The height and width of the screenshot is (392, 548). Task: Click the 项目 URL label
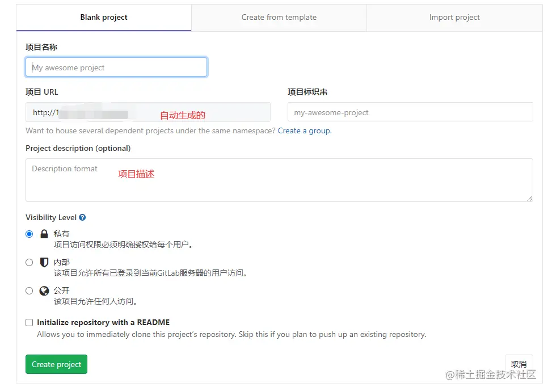coord(41,92)
